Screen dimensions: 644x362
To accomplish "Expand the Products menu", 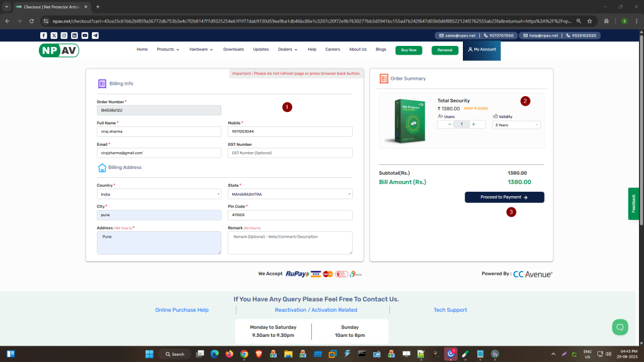I will (x=168, y=50).
